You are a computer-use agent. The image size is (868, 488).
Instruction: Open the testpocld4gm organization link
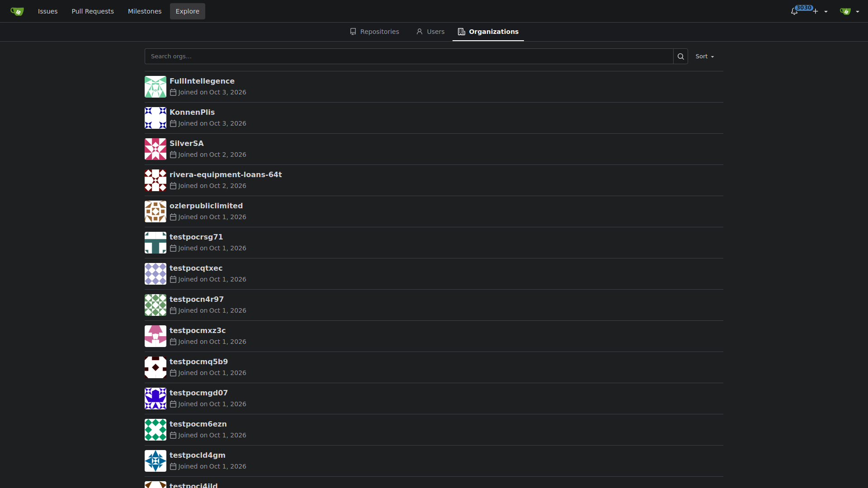coord(198,455)
